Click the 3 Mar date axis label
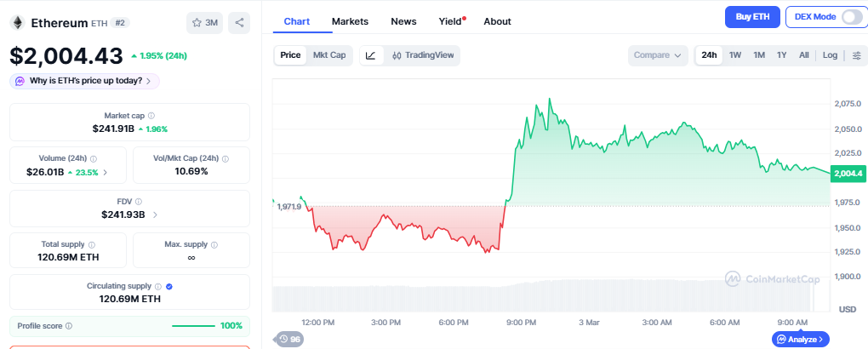The height and width of the screenshot is (349, 868). click(589, 322)
